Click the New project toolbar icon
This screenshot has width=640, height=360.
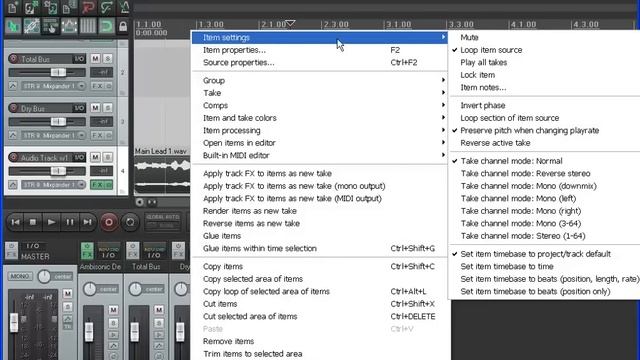[12, 7]
